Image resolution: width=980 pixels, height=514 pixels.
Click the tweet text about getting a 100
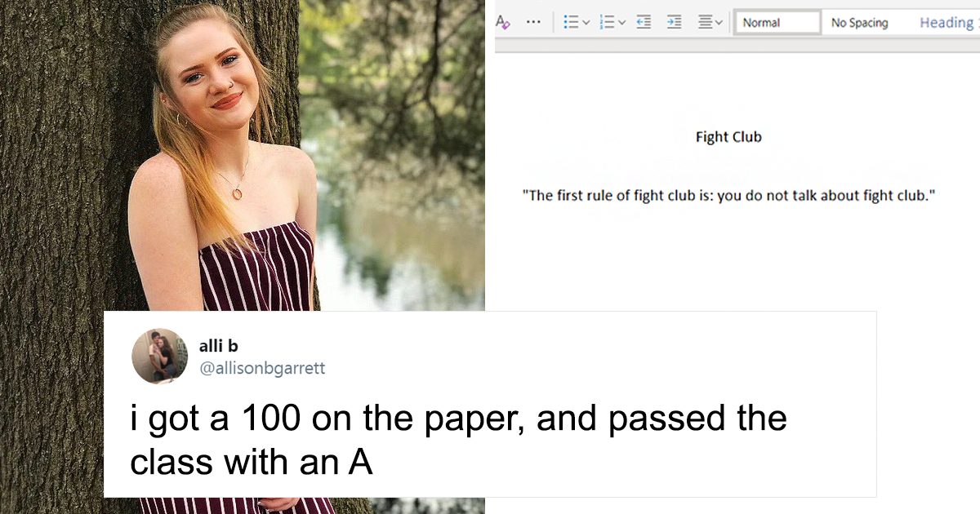tap(458, 441)
